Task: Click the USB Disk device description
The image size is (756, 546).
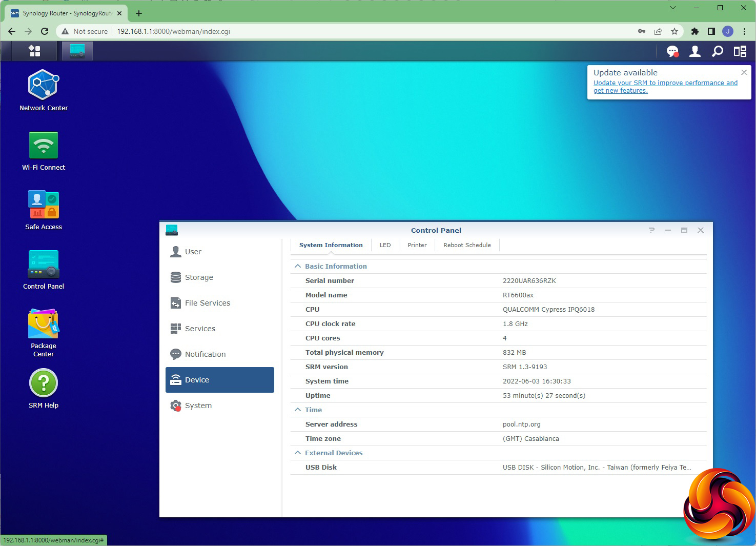Action: 597,467
